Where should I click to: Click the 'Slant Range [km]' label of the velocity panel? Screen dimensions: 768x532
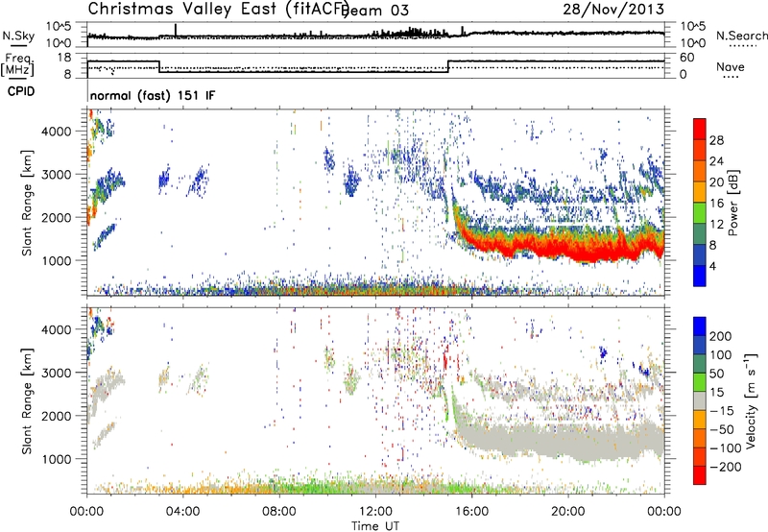(x=27, y=400)
